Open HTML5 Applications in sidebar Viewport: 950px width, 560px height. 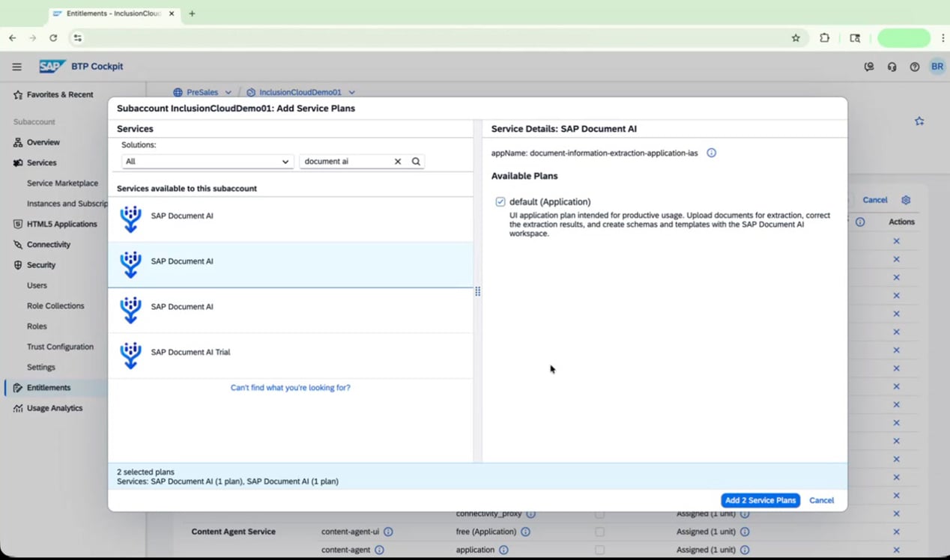(62, 224)
